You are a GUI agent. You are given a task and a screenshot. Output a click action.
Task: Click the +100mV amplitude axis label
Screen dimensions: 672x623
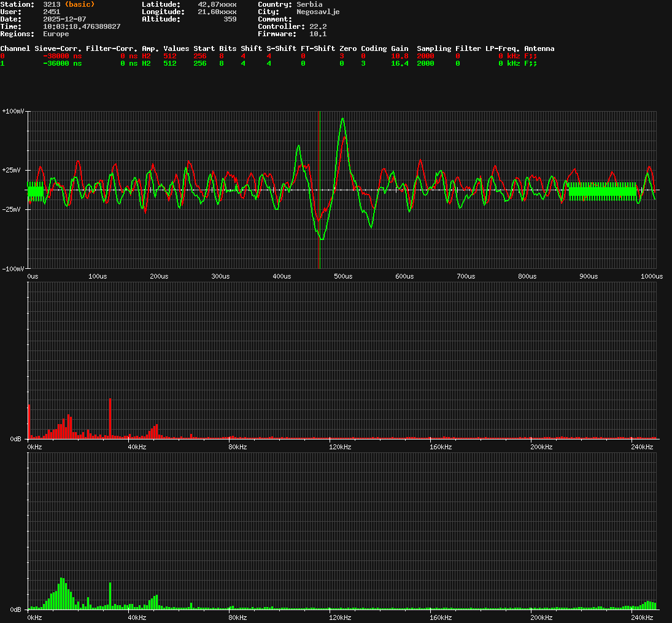pos(14,112)
